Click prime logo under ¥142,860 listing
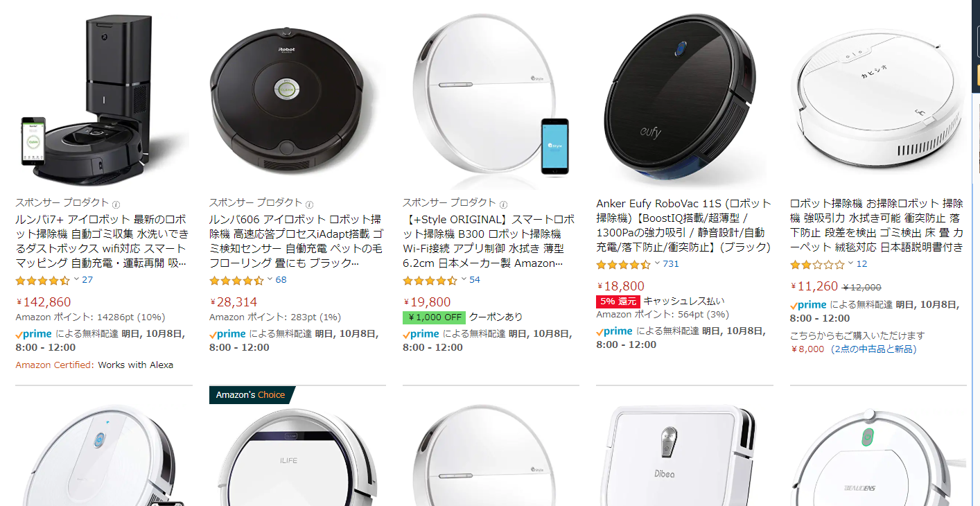Viewport: 980px width, 506px height. click(34, 333)
